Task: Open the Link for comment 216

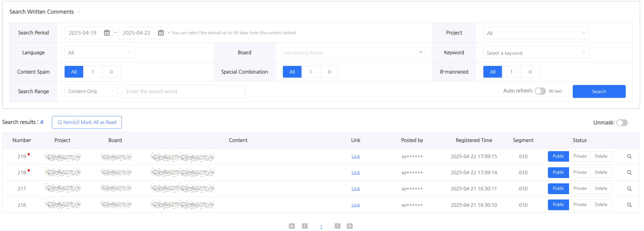Action: (x=355, y=205)
